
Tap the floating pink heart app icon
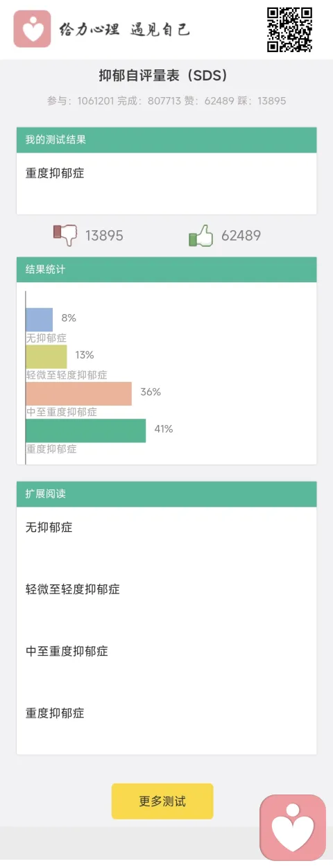293,828
